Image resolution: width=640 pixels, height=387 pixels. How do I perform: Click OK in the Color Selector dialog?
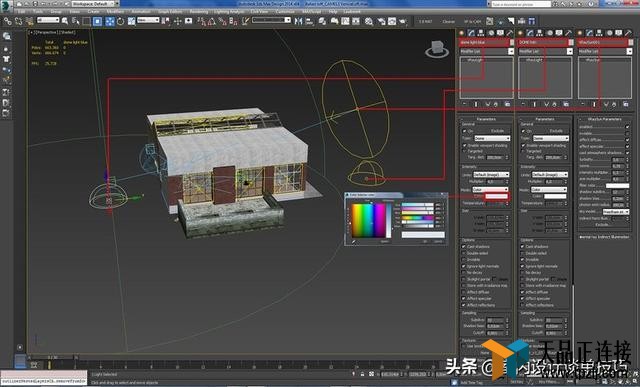click(425, 242)
